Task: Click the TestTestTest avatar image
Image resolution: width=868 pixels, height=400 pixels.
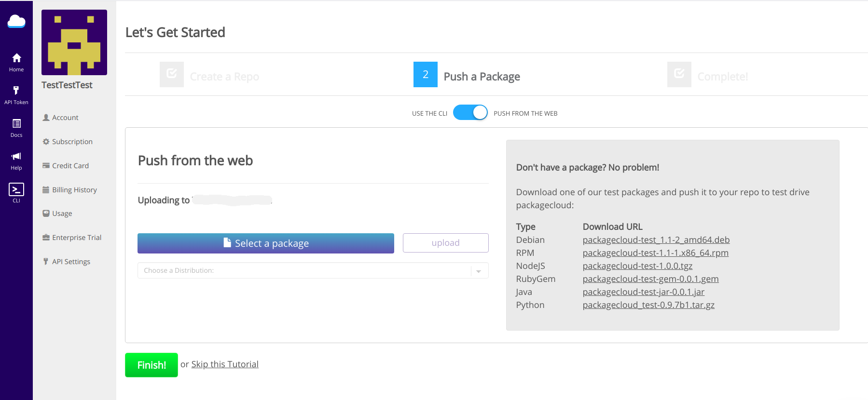Action: coord(74,42)
